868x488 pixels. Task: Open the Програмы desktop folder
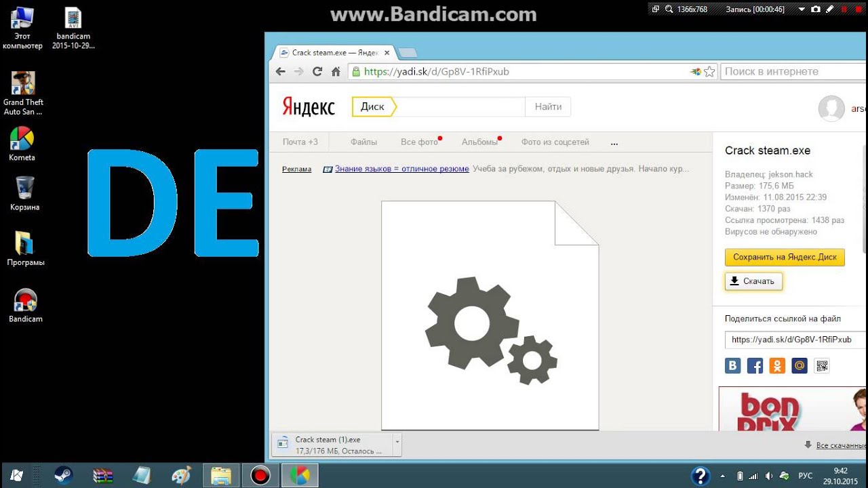(x=26, y=248)
